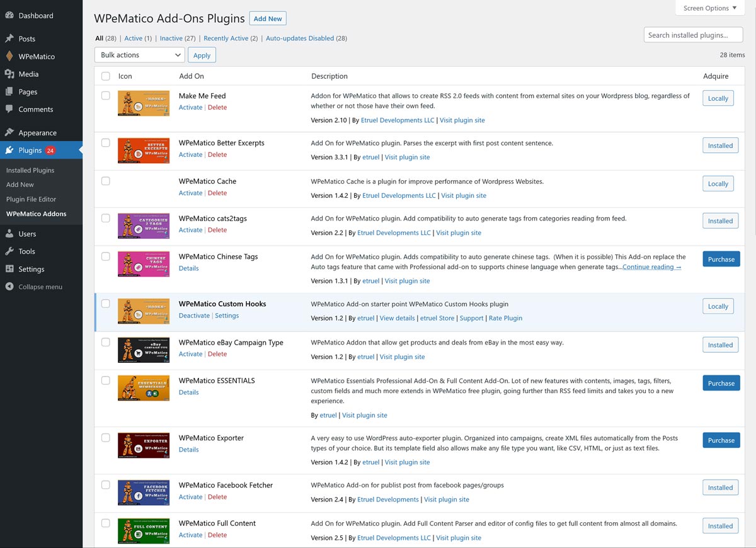The height and width of the screenshot is (548, 756).
Task: Click the Exporter addon thumbnail
Action: tap(144, 445)
